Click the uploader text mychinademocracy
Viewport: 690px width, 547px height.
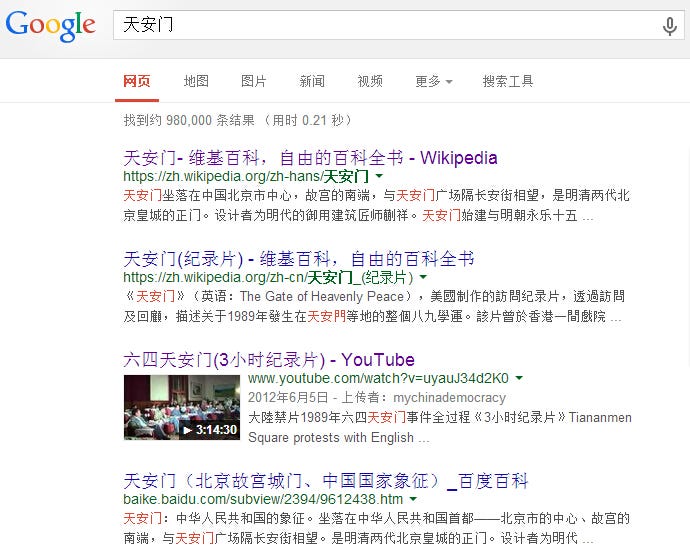point(449,398)
